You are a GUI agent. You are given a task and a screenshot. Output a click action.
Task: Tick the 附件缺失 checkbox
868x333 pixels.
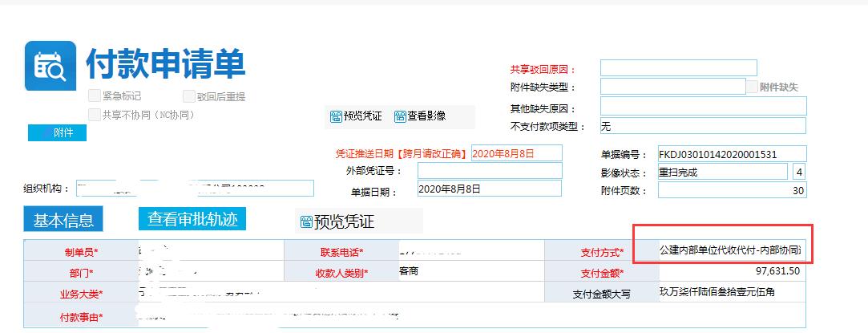coord(753,87)
